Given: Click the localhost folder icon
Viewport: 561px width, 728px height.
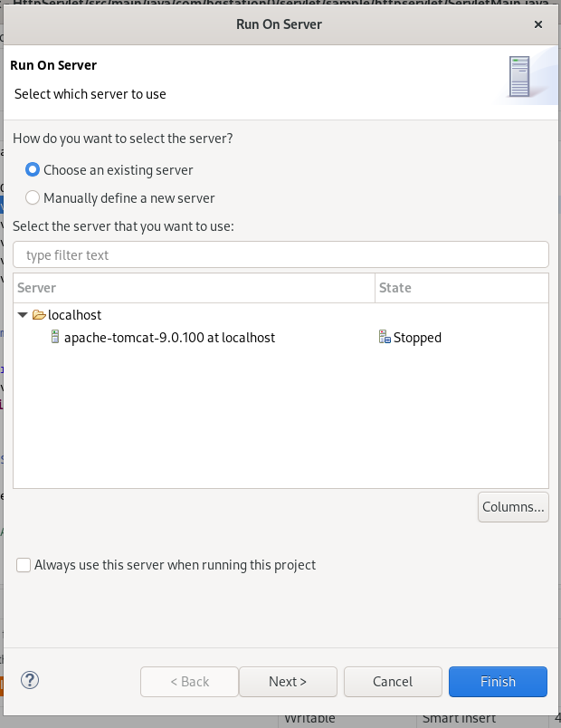Looking at the screenshot, I should click(40, 315).
